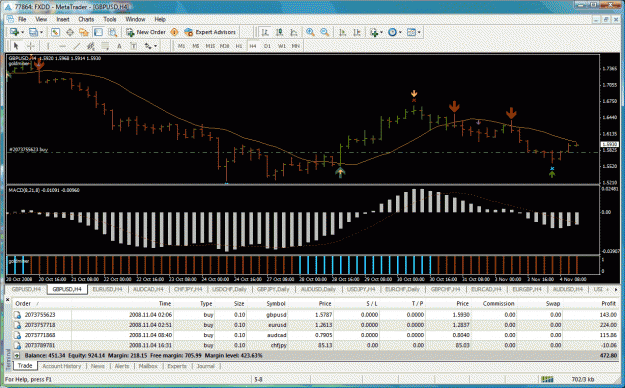
Task: Open the templates icon
Action: point(411,32)
